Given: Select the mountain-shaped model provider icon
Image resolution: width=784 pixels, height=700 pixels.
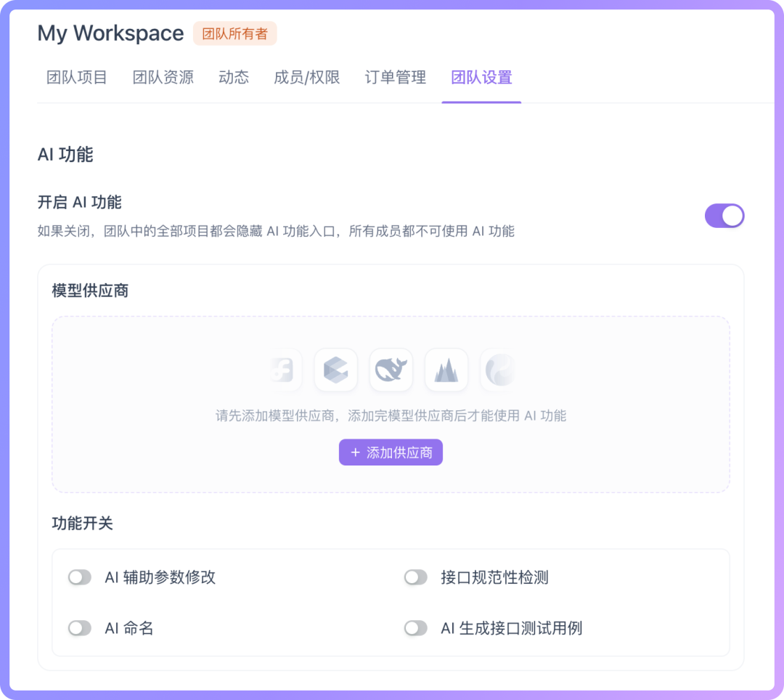Looking at the screenshot, I should tap(446, 370).
